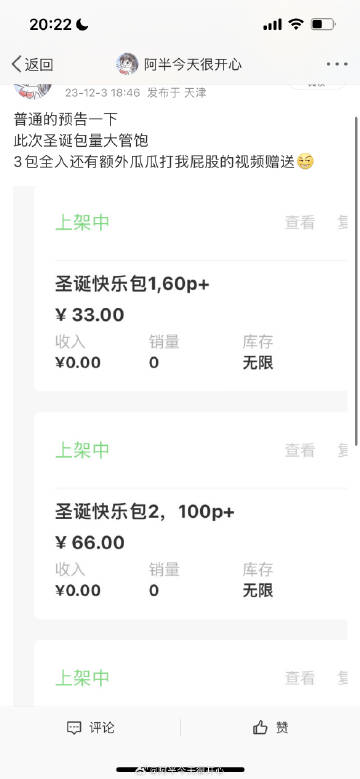The height and width of the screenshot is (779, 360).
Task: Open the 阿半今天很开心 username title
Action: coord(193,65)
